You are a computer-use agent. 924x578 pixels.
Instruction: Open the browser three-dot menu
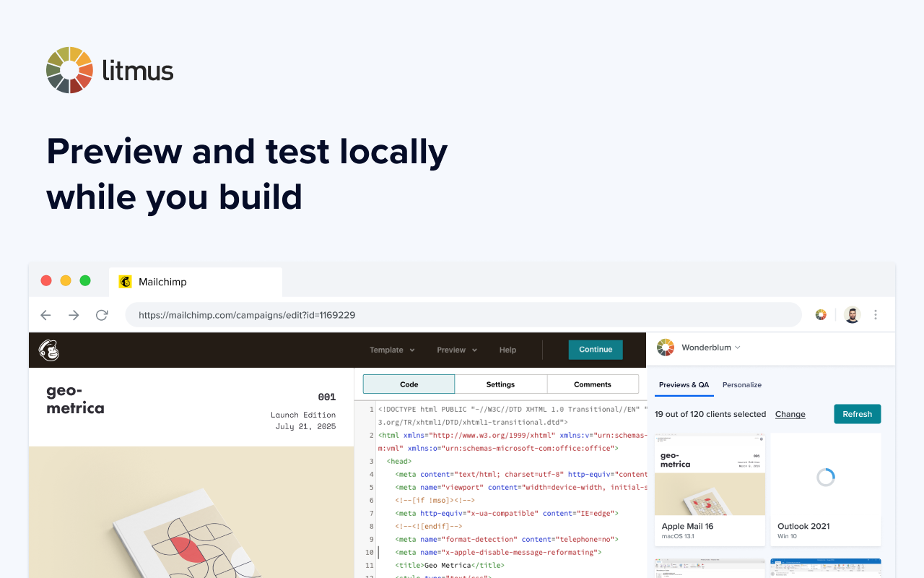pyautogui.click(x=876, y=315)
